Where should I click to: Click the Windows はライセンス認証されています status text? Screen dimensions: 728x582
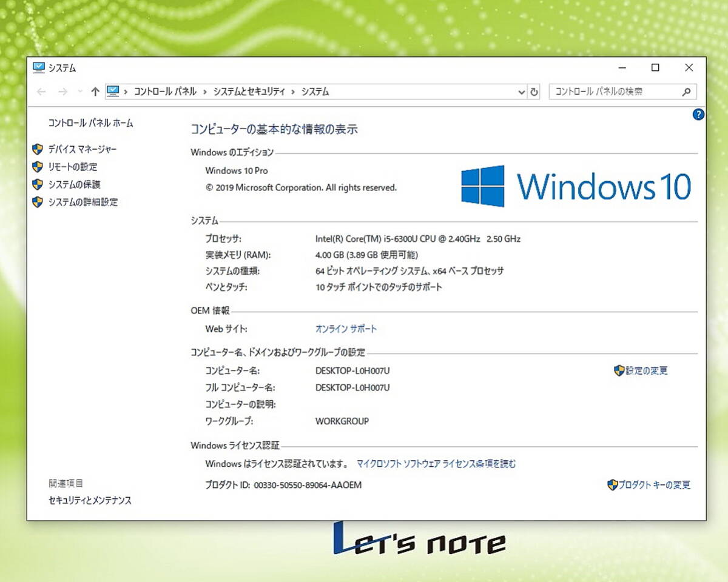point(277,464)
